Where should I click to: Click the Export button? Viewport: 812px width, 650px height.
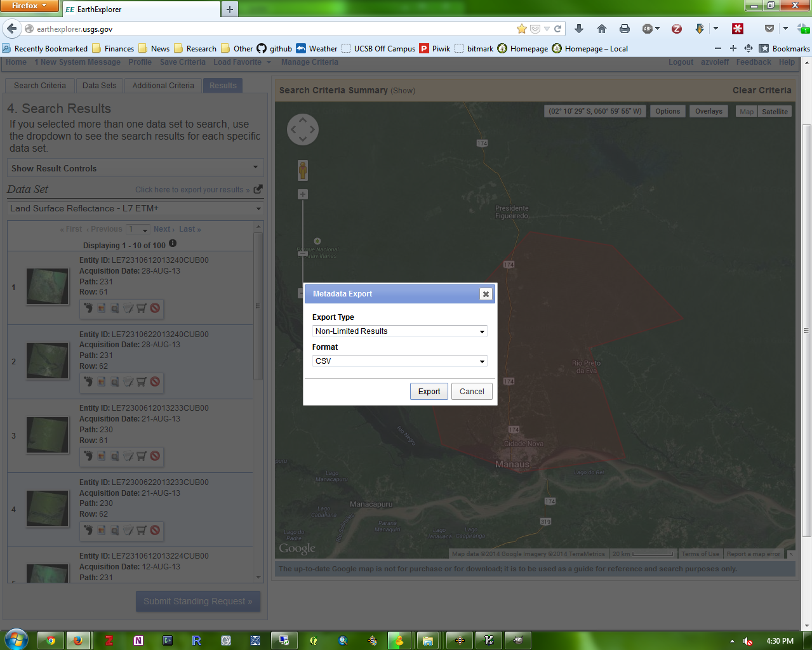pos(429,392)
